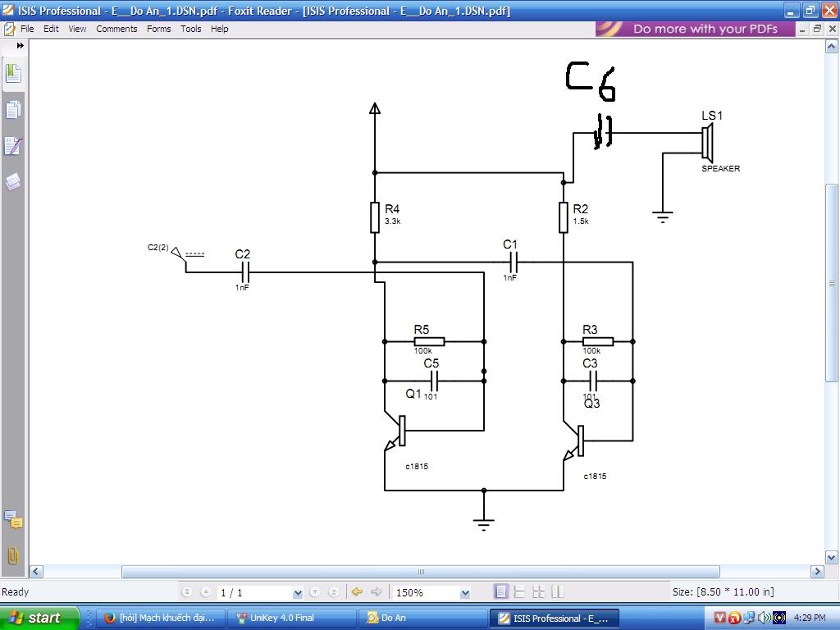The height and width of the screenshot is (630, 840).
Task: Click transistor Q1 c1815 in schematic
Action: pyautogui.click(x=396, y=430)
